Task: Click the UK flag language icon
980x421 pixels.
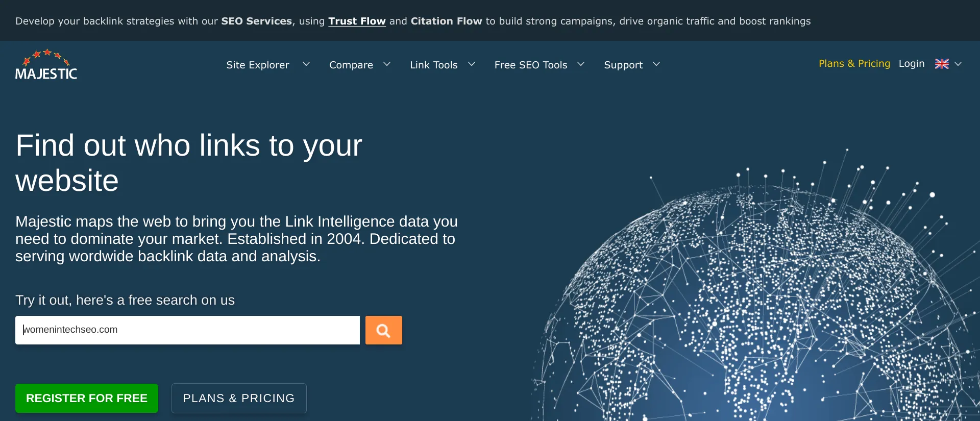Action: click(x=942, y=64)
